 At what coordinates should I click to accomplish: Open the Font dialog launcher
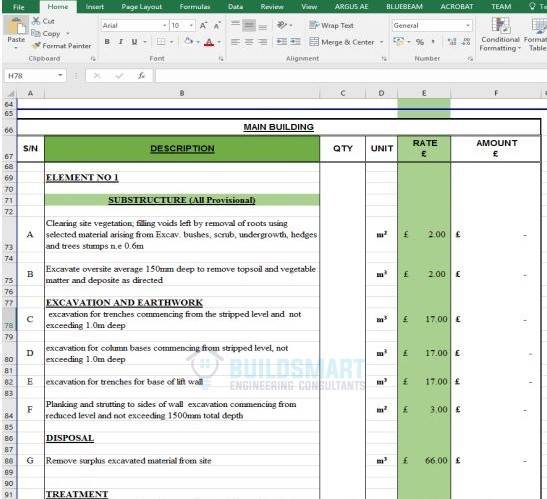(x=221, y=59)
